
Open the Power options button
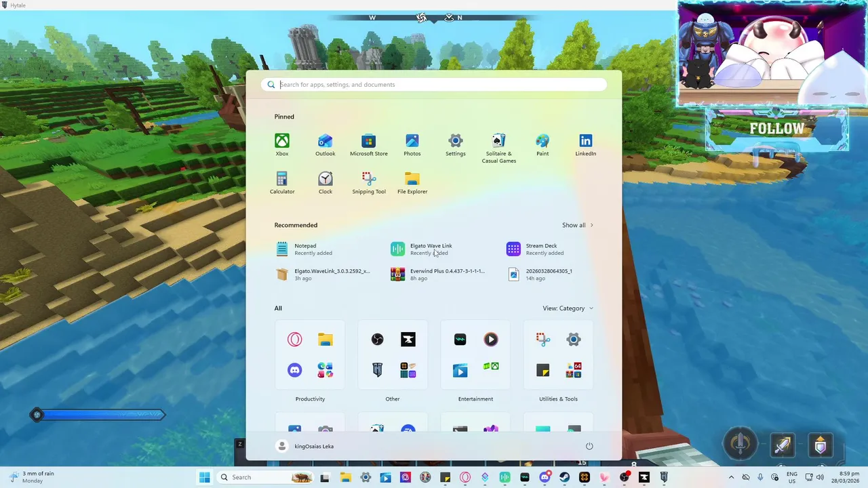tap(589, 446)
